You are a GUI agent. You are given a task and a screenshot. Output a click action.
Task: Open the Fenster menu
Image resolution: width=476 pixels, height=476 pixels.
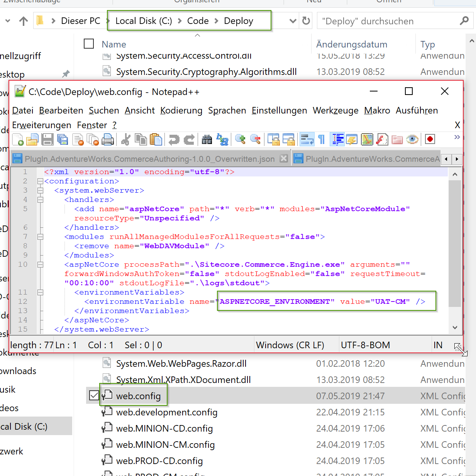[x=92, y=125]
